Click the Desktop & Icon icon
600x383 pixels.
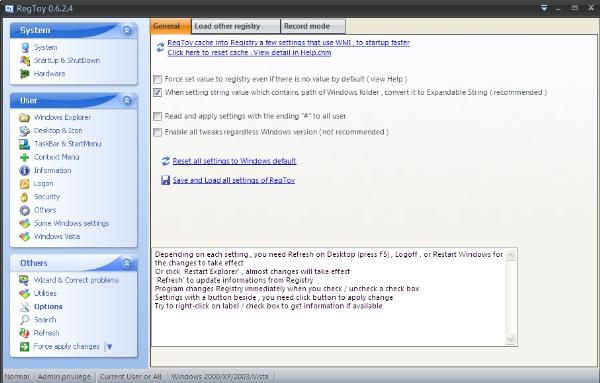tap(24, 131)
